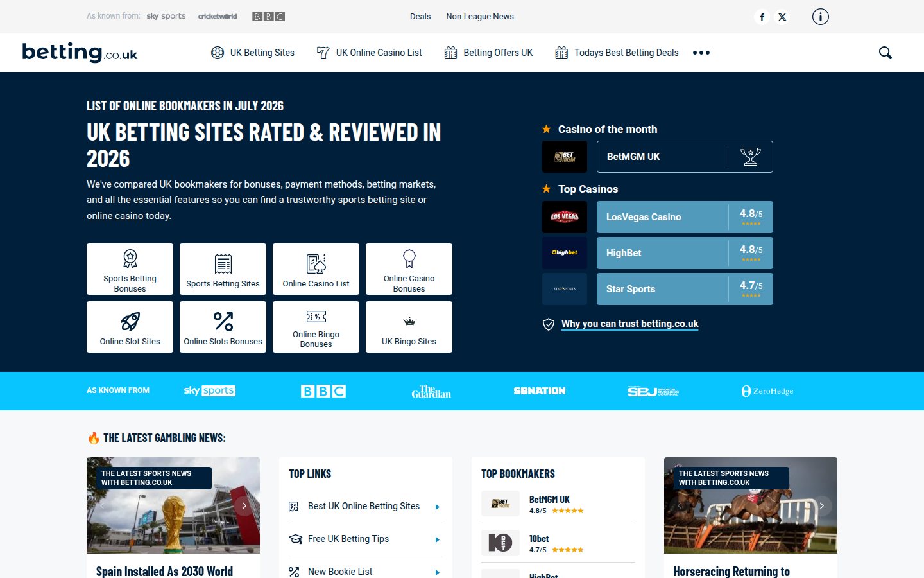Open New Bookie List link
The width and height of the screenshot is (924, 578).
click(x=340, y=572)
